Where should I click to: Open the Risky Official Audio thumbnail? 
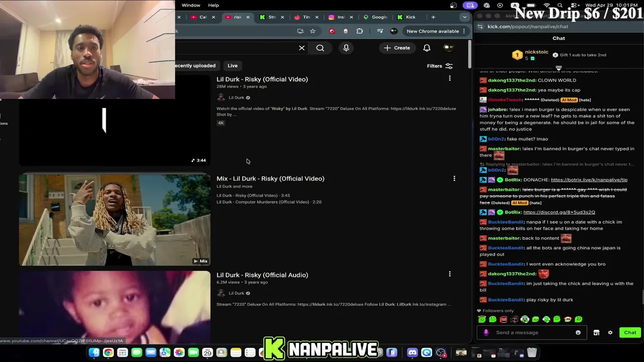point(115,307)
